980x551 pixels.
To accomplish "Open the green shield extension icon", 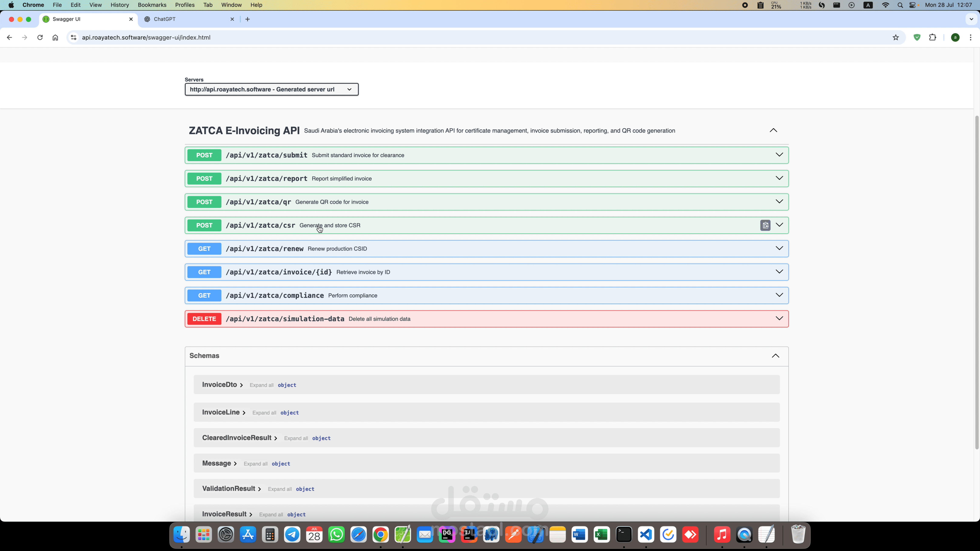I will (x=917, y=37).
